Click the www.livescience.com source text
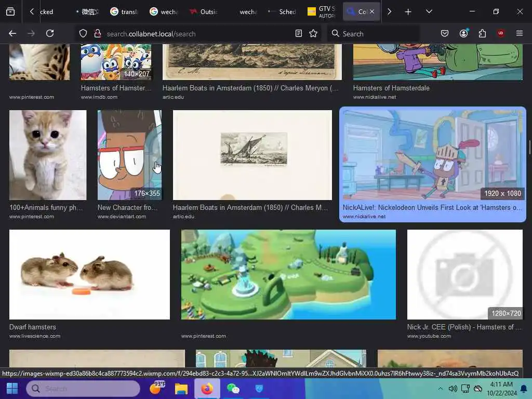This screenshot has height=399, width=532. tap(35, 336)
